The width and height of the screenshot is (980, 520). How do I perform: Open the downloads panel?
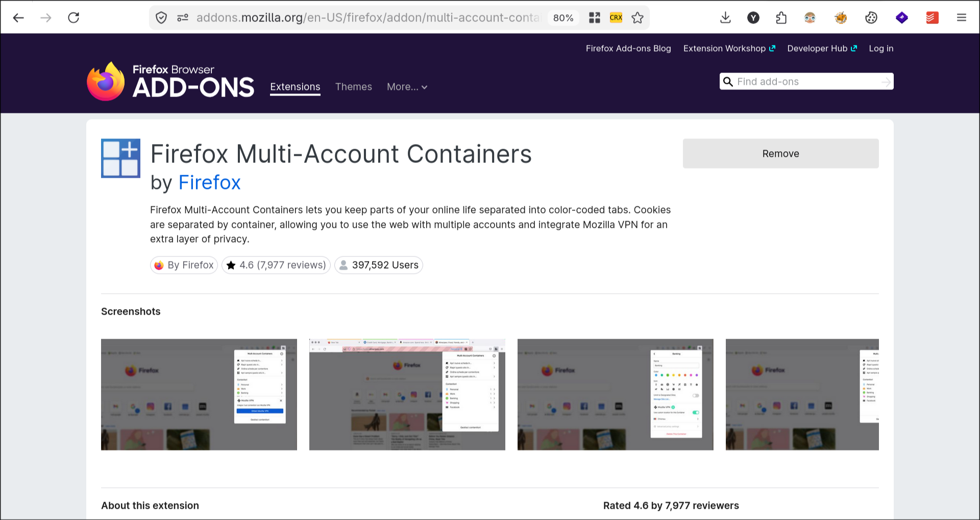coord(725,18)
